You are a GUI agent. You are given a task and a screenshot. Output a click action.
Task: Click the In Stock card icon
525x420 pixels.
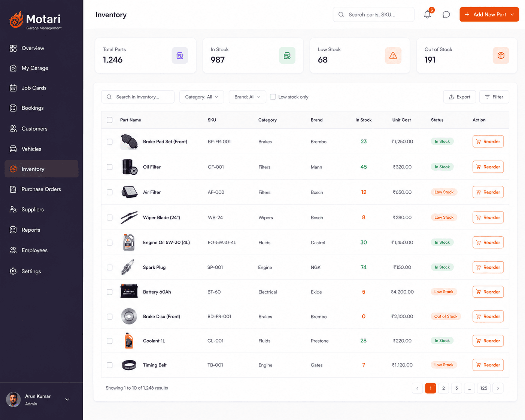coord(287,55)
